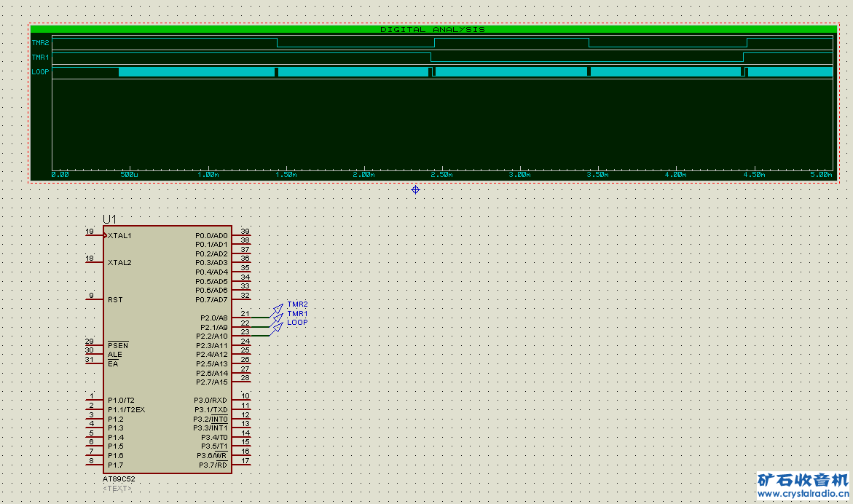Image resolution: width=853 pixels, height=504 pixels.
Task: Select the TMR1 trace label in graph
Action: pyautogui.click(x=40, y=57)
